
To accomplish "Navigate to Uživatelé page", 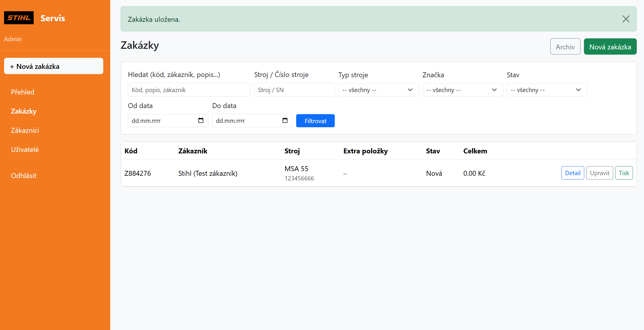I will tap(25, 150).
